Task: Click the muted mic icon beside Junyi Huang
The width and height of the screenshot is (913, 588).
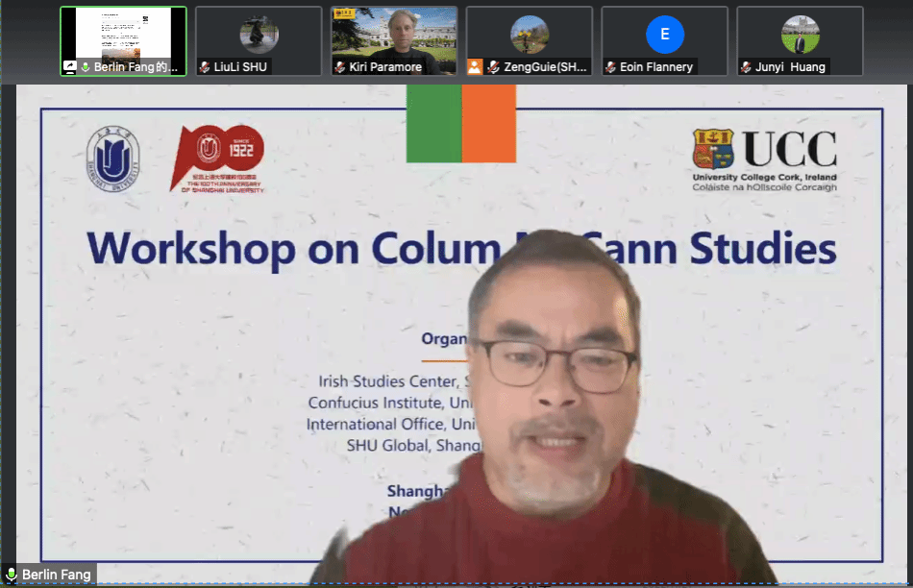Action: click(746, 67)
